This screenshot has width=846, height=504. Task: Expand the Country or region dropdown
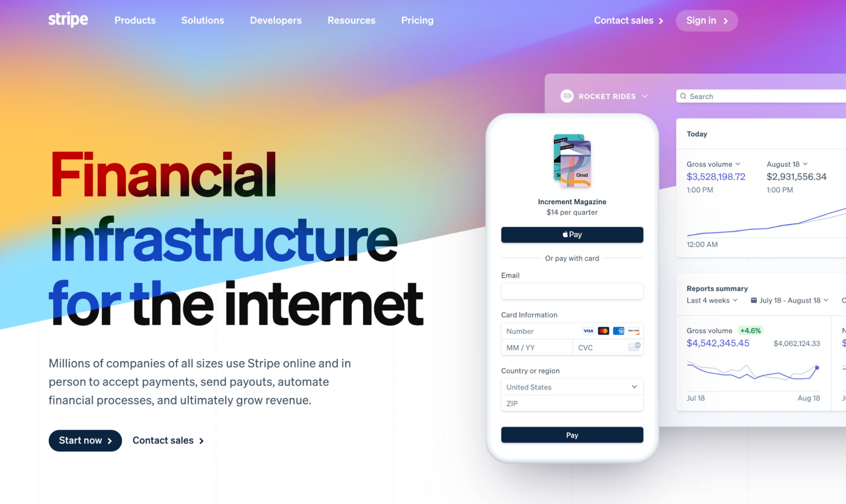[572, 386]
